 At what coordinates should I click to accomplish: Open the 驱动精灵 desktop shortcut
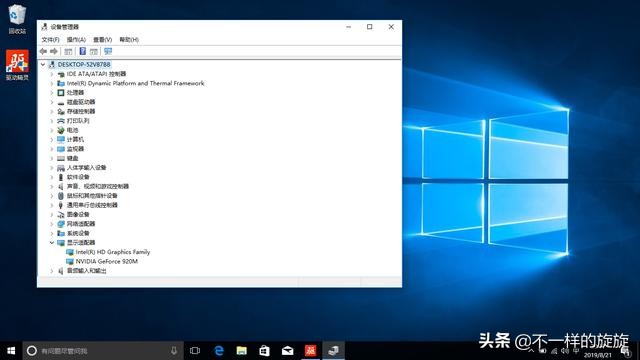pos(17,65)
